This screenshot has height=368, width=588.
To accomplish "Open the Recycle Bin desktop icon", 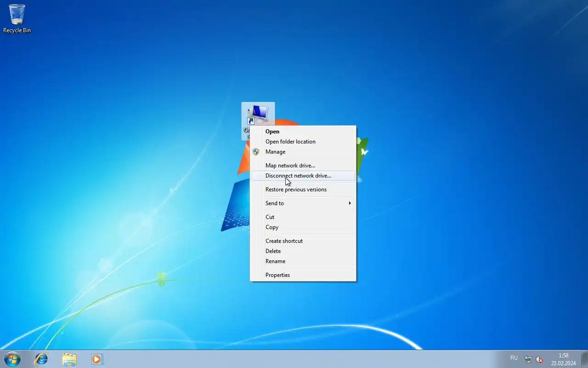I will (x=17, y=18).
